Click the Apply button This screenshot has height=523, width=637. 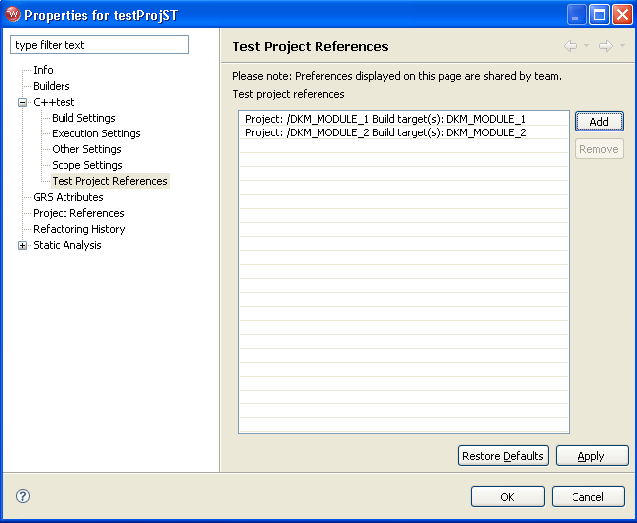coord(592,456)
